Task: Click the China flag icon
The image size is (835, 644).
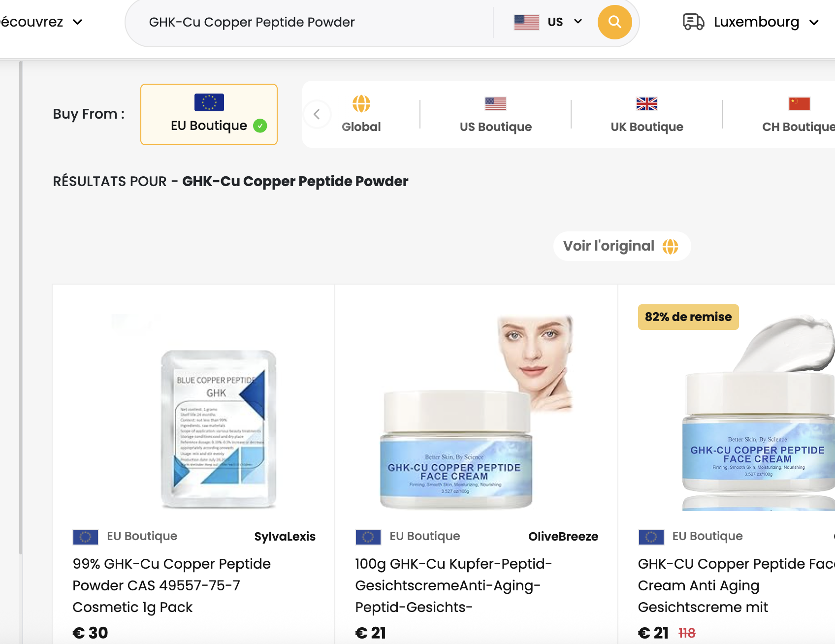Action: 799,104
